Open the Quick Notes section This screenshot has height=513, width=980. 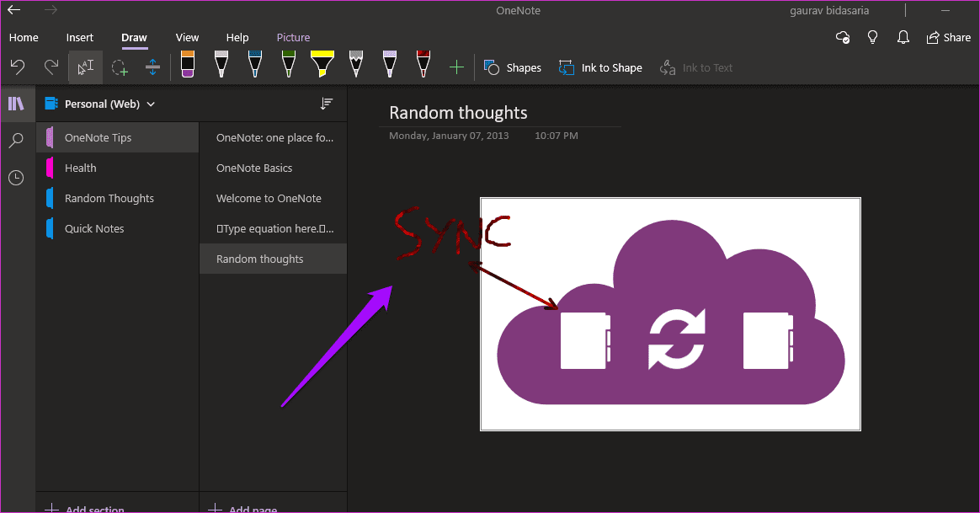point(118,229)
